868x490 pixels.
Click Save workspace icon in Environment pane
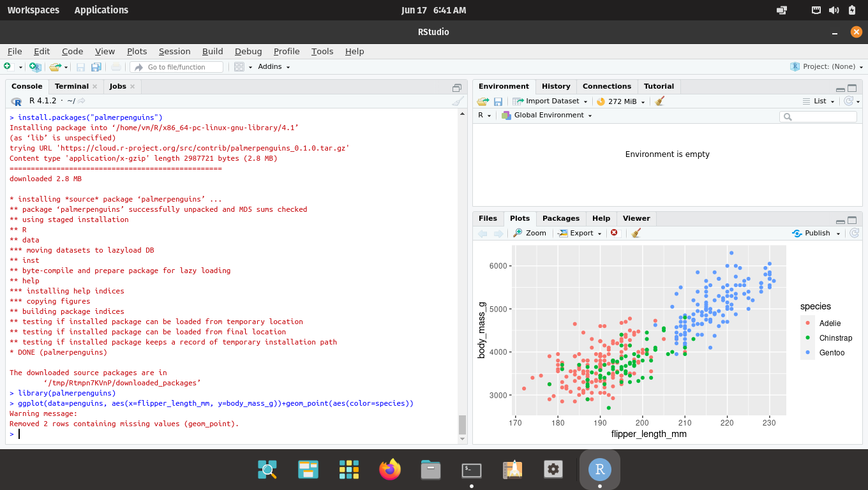click(498, 101)
